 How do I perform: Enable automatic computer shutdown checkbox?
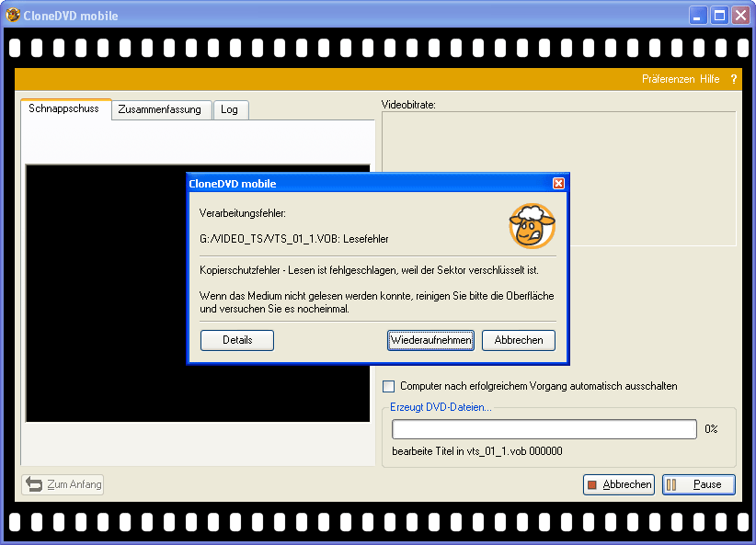389,386
